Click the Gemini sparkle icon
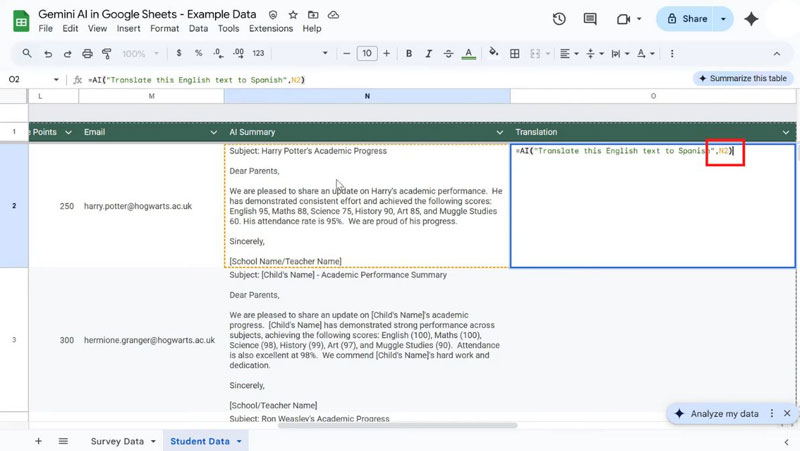800x451 pixels. (x=751, y=19)
